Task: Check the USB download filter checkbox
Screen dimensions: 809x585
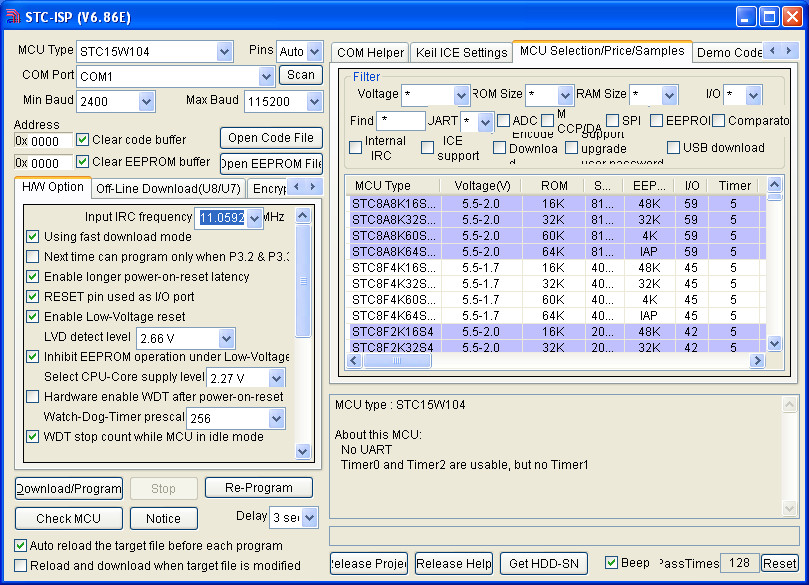Action: [673, 148]
